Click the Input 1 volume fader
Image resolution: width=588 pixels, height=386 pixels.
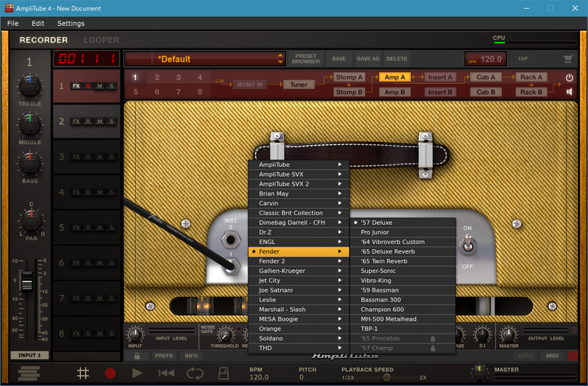[26, 281]
